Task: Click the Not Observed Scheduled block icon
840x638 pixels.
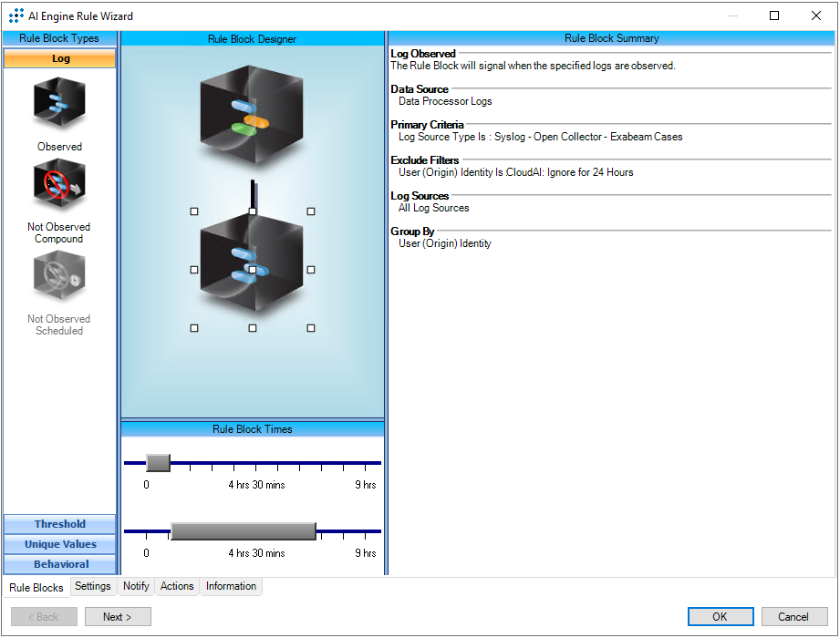Action: [x=59, y=277]
